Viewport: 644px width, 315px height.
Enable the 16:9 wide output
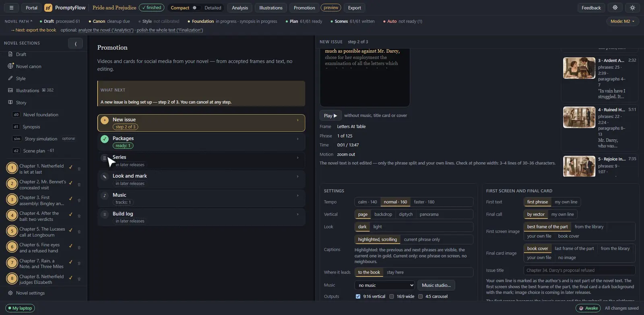(x=391, y=296)
